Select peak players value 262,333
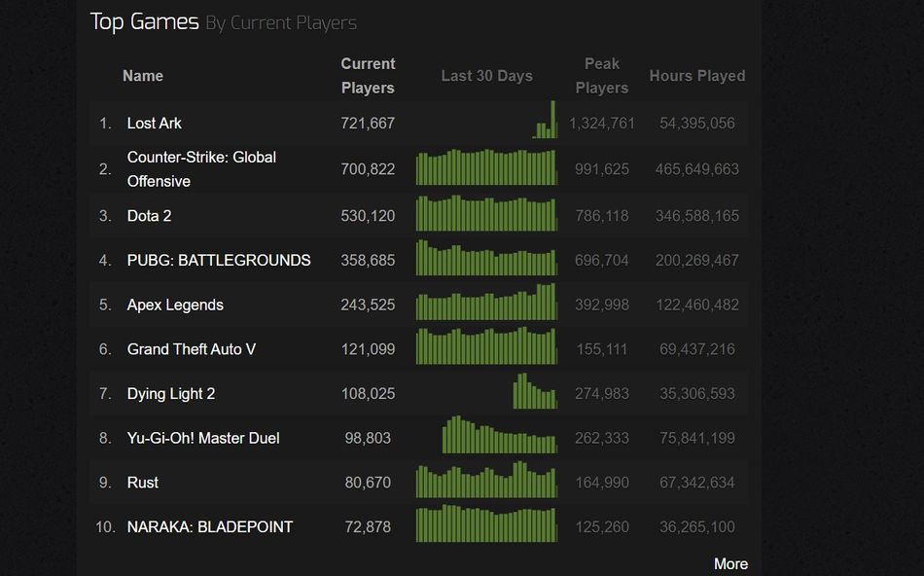The height and width of the screenshot is (576, 924). click(602, 438)
